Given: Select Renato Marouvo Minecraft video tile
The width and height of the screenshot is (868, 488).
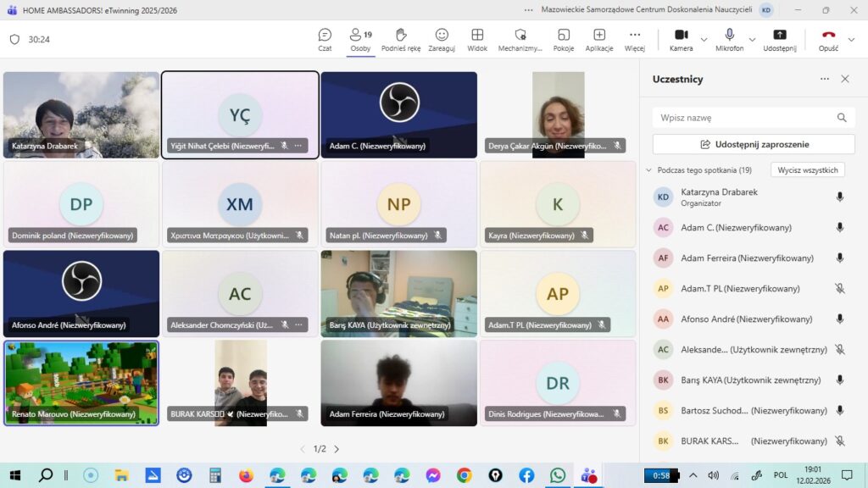Looking at the screenshot, I should 81,383.
